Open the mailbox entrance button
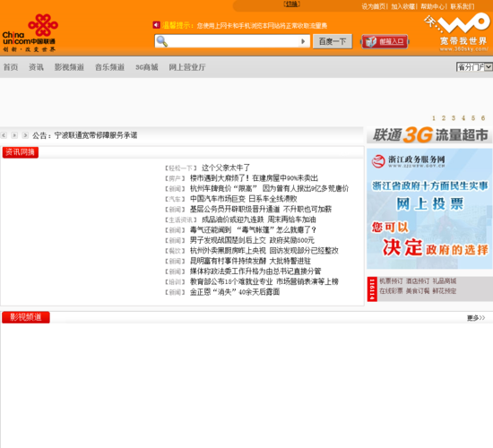 click(385, 41)
